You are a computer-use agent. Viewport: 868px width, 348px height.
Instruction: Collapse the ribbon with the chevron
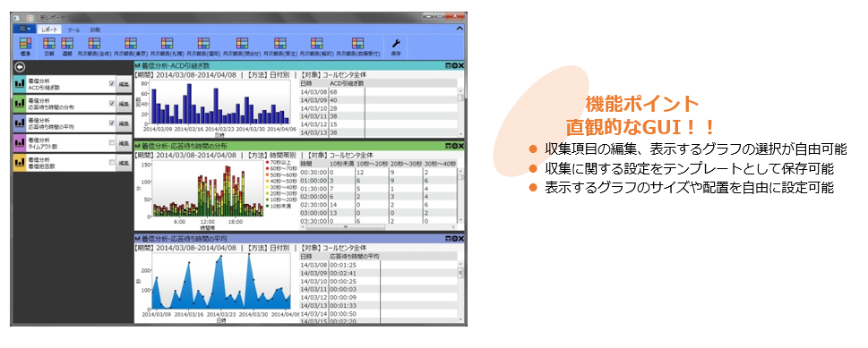tap(460, 29)
